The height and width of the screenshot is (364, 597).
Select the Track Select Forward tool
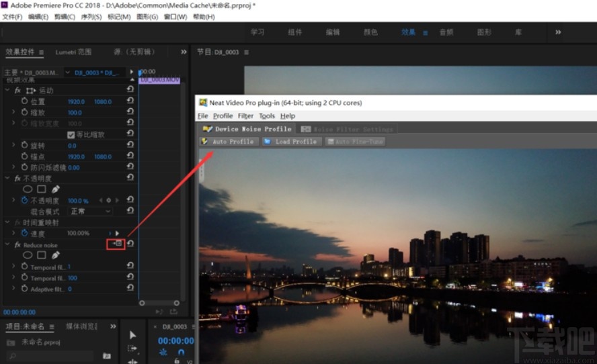point(132,349)
